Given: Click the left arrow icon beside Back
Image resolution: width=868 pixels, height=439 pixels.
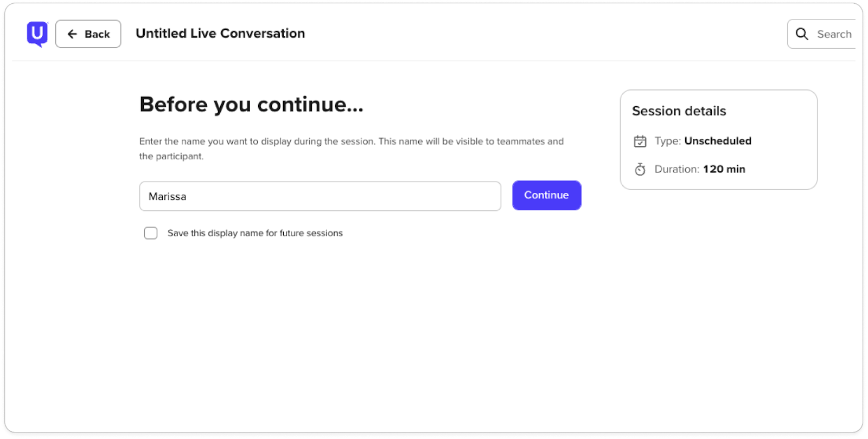Looking at the screenshot, I should [72, 34].
